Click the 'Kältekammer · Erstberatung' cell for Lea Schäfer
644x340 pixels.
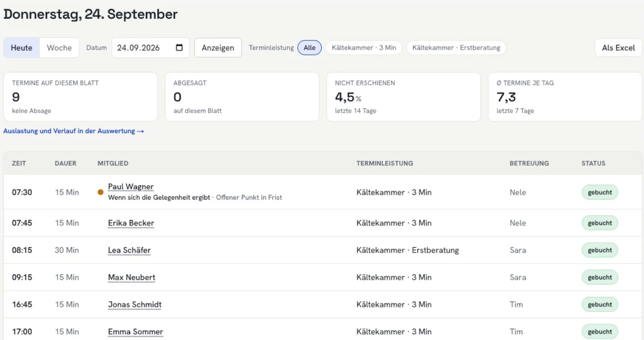tap(408, 250)
